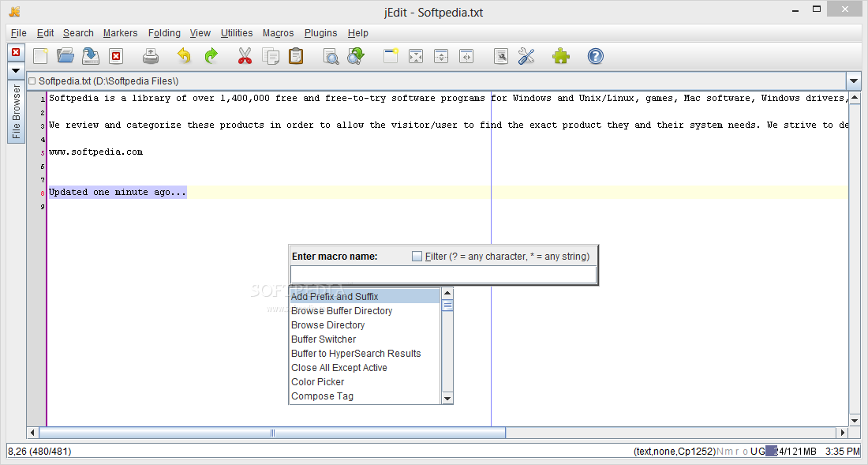The height and width of the screenshot is (465, 868).
Task: Click the 'www.softpedia.com' text line
Action: [95, 152]
